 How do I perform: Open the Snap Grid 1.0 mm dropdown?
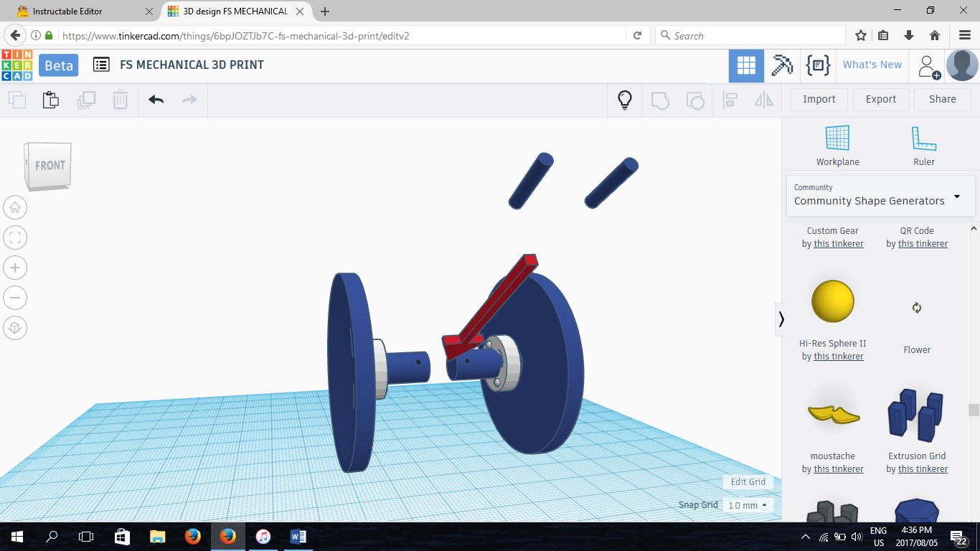[747, 505]
